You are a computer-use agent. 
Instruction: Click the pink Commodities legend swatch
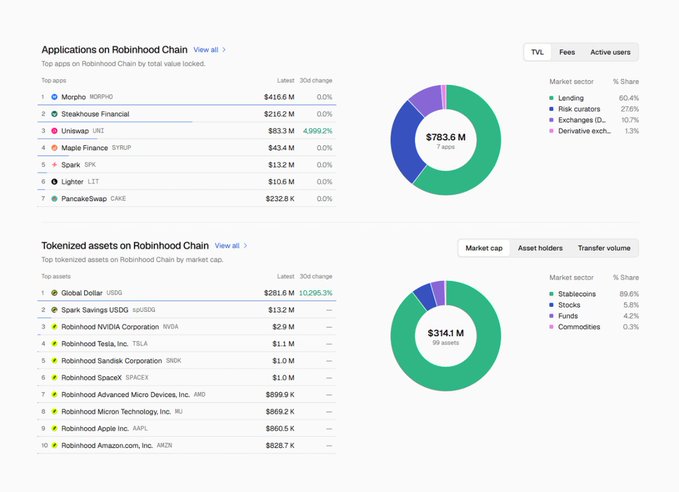click(x=551, y=327)
